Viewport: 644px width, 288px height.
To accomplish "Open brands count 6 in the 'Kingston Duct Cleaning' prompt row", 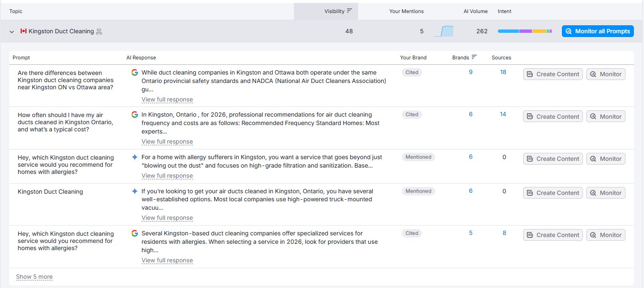I will tap(471, 191).
